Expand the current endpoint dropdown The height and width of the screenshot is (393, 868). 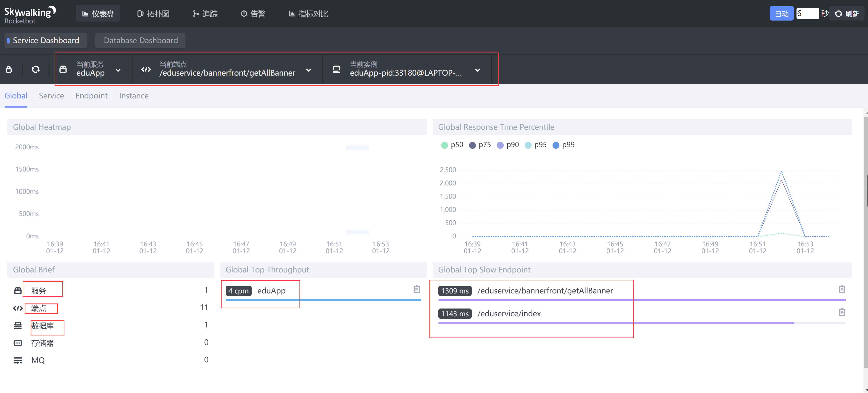click(308, 70)
